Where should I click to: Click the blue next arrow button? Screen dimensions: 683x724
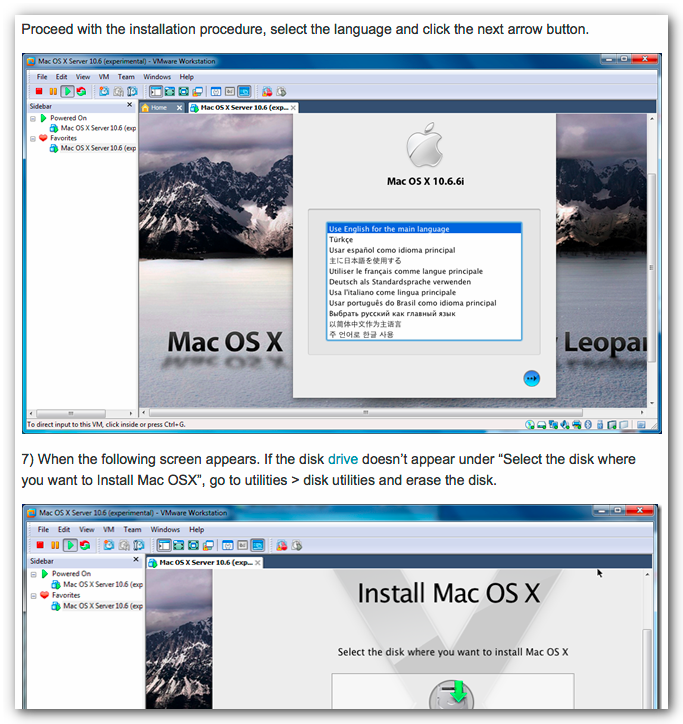coord(532,379)
